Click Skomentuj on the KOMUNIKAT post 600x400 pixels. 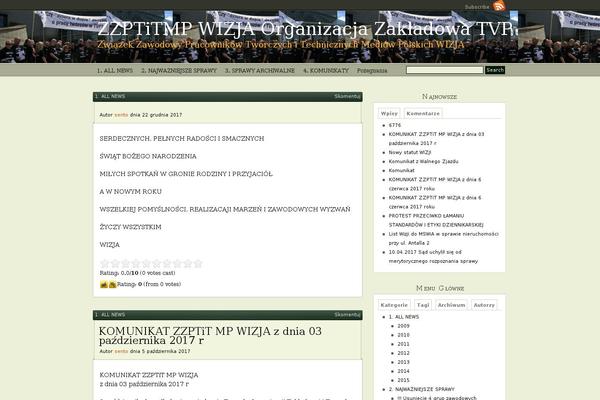[347, 315]
